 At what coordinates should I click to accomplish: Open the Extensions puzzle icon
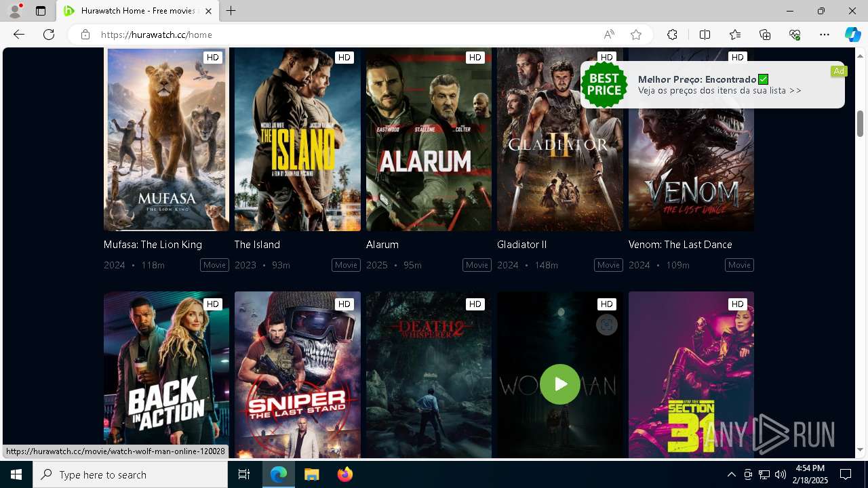tap(672, 35)
